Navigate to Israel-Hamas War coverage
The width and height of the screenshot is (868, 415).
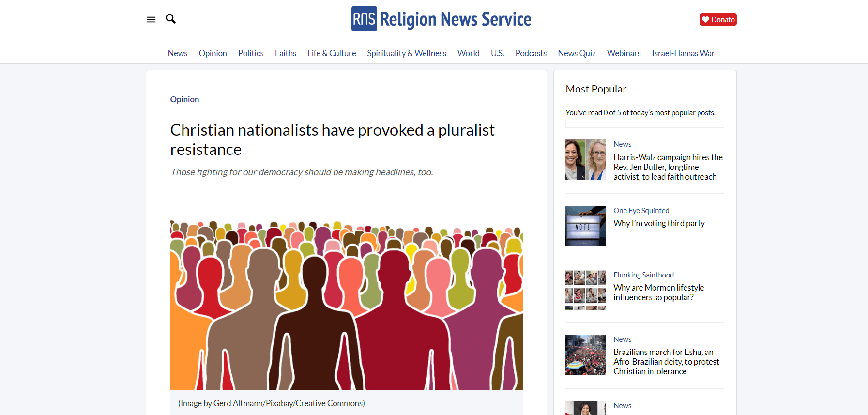[683, 53]
